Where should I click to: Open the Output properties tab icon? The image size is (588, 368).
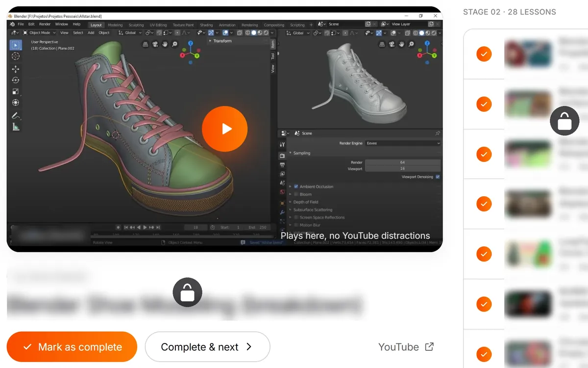click(x=282, y=165)
